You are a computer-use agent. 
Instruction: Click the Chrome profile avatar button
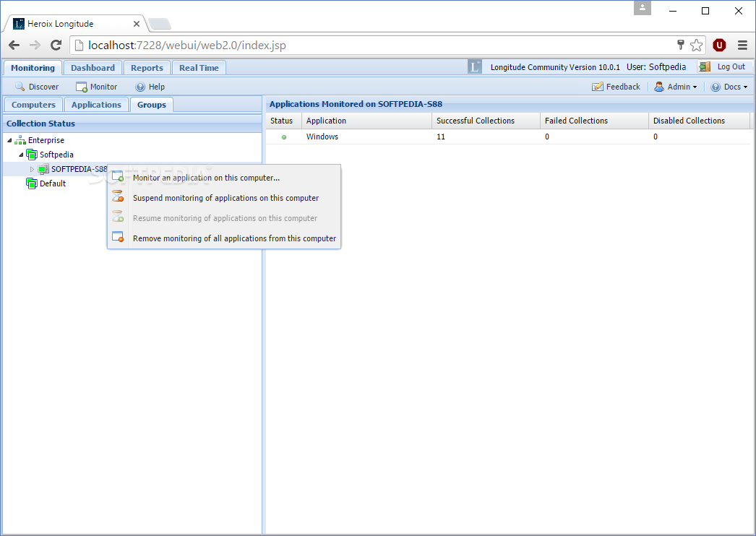click(x=643, y=8)
